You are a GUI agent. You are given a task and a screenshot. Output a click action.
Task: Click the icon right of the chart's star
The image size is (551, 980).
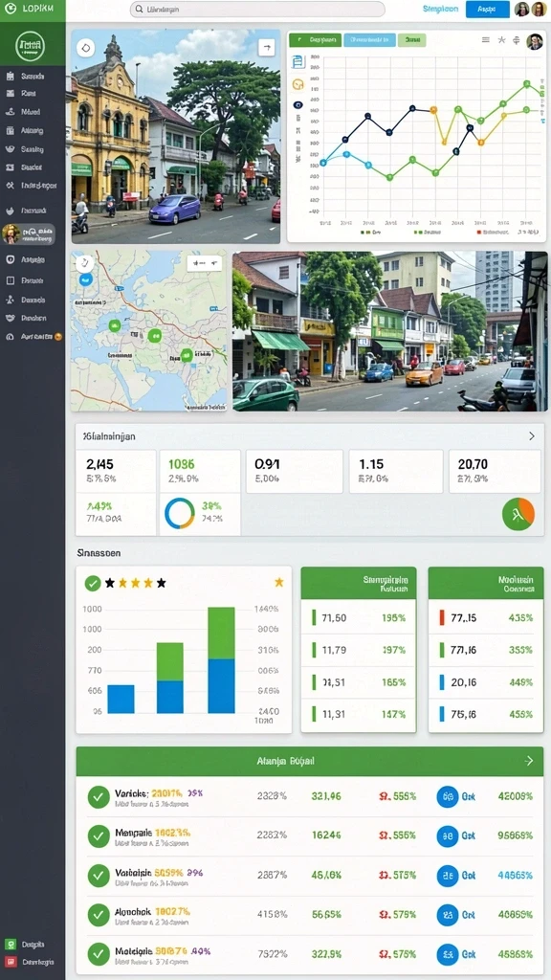tap(516, 40)
